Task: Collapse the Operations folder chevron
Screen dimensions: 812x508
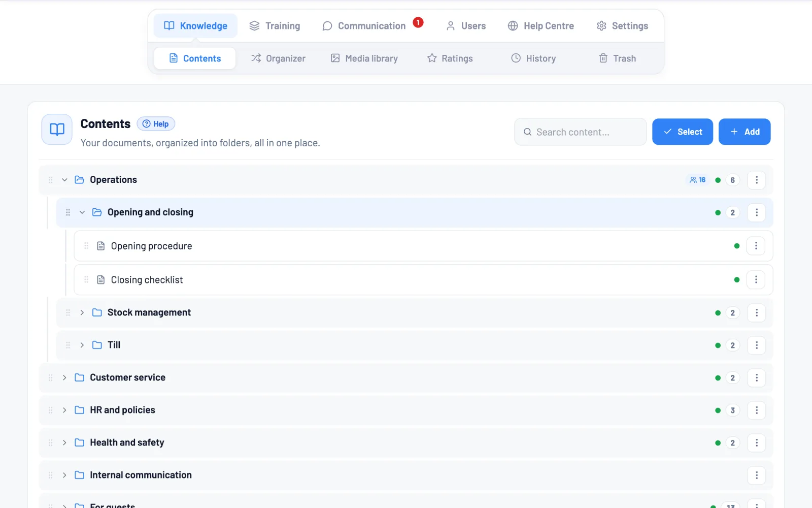Action: pos(64,180)
